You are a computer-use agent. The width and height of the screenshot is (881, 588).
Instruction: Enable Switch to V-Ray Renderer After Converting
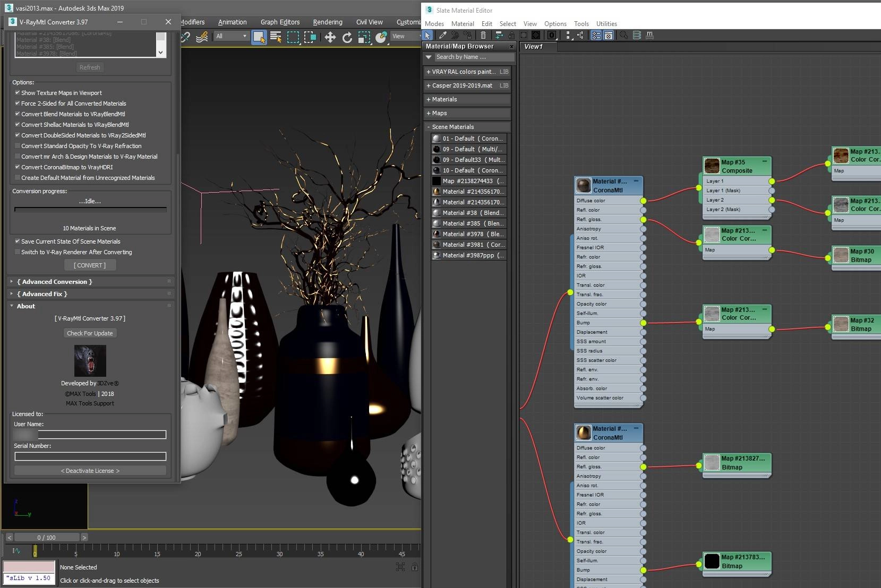click(18, 252)
